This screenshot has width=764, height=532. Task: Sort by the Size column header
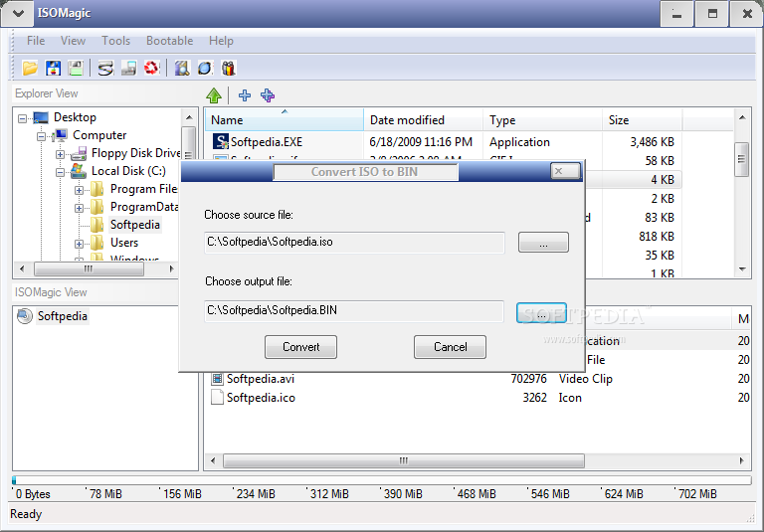pyautogui.click(x=643, y=120)
